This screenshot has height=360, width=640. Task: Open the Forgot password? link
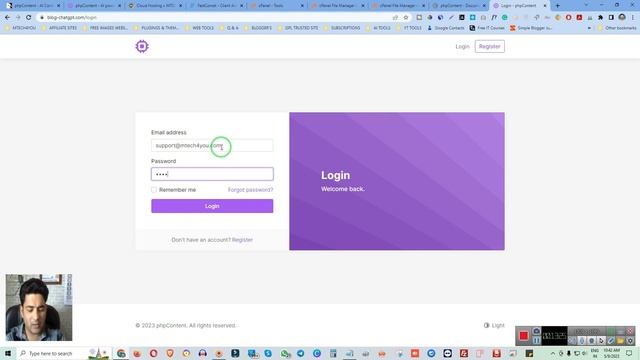pos(250,190)
